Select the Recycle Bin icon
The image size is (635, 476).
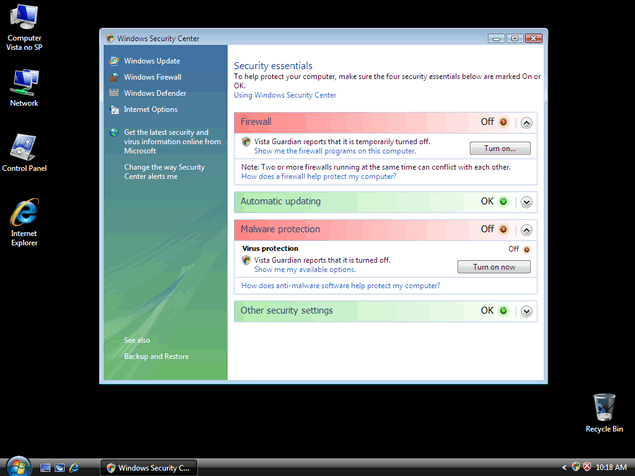pos(604,412)
